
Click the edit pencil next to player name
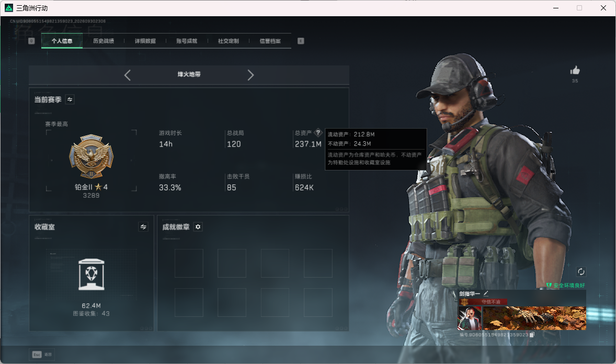486,293
